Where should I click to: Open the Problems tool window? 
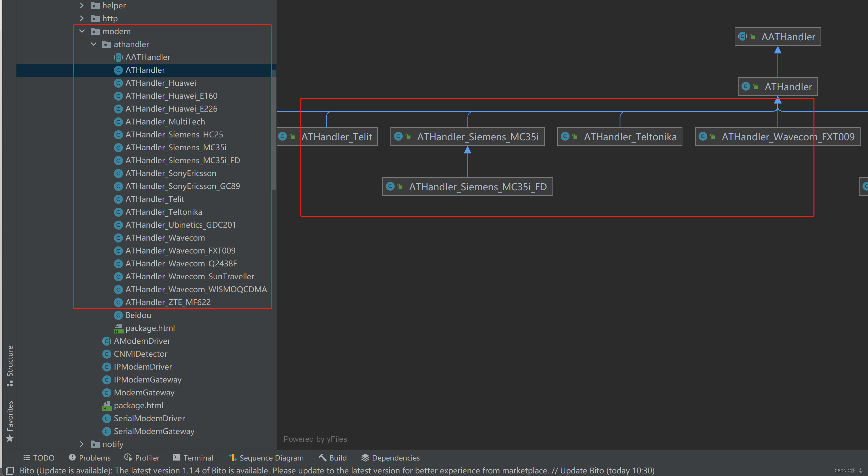(90, 458)
